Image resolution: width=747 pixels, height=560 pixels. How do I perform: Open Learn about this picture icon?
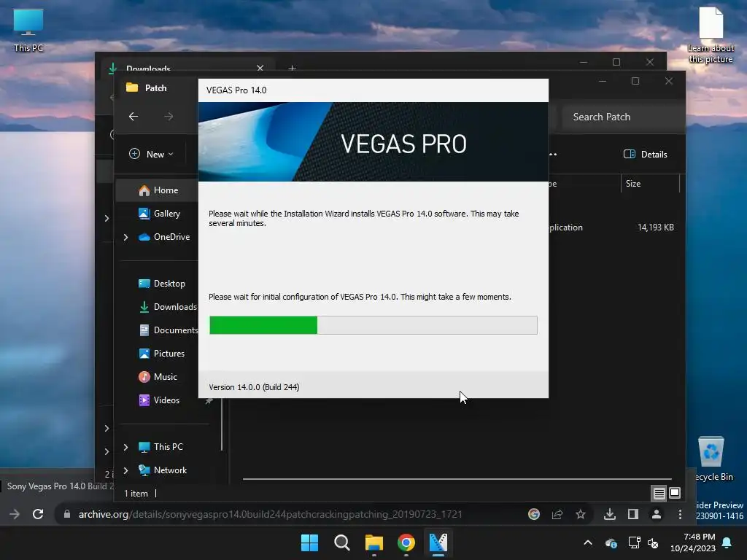coord(711,36)
